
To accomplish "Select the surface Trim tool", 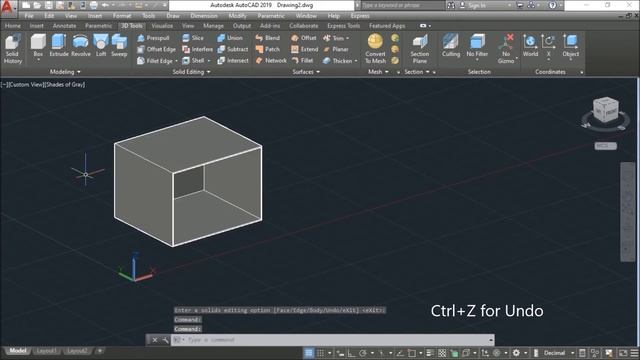I will pos(334,38).
